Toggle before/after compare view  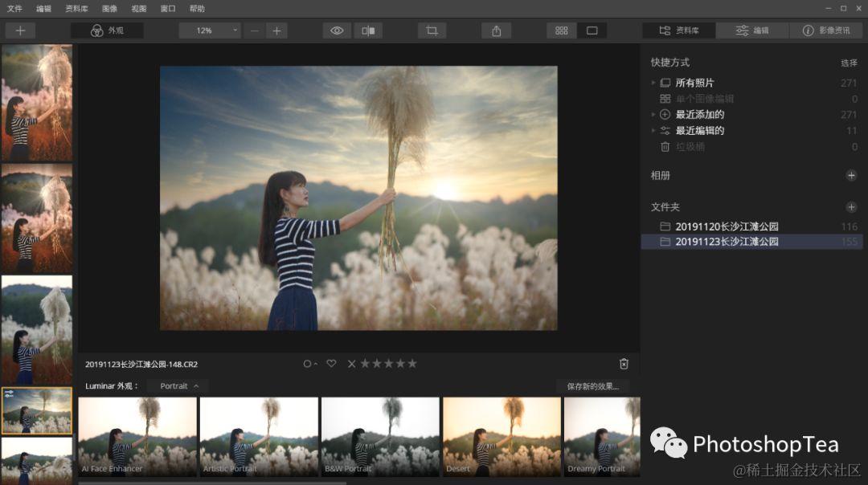[368, 31]
